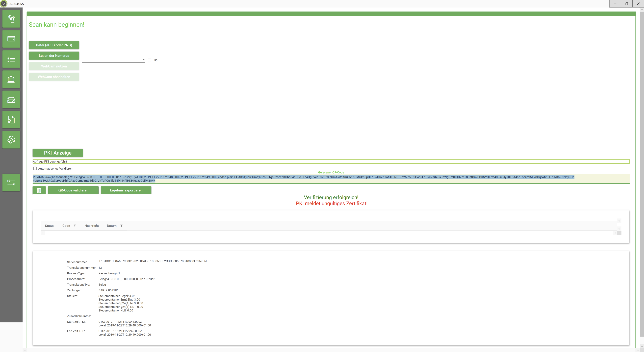The width and height of the screenshot is (644, 352).
Task: Click the Ergebnis exportieren button
Action: tap(126, 190)
